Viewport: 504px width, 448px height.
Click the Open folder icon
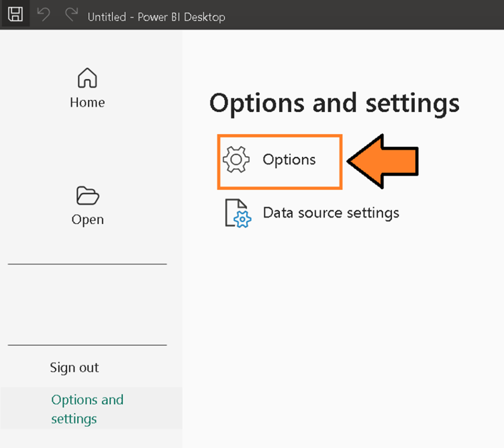(x=88, y=195)
